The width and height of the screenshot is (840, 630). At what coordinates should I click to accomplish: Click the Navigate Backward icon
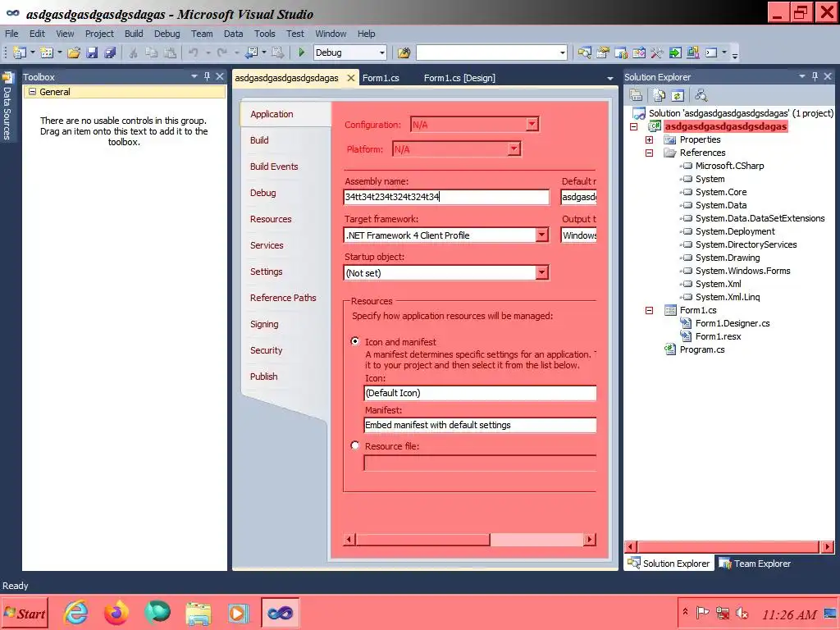[x=251, y=52]
